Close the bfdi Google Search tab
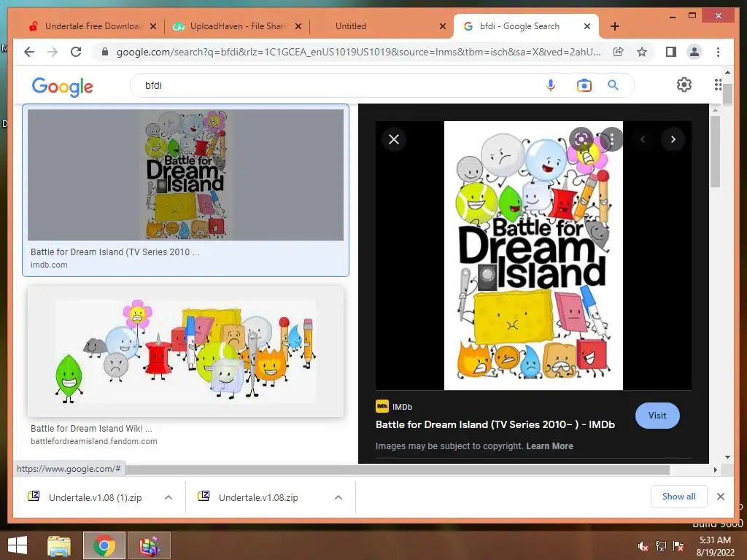The image size is (747, 560). [587, 26]
